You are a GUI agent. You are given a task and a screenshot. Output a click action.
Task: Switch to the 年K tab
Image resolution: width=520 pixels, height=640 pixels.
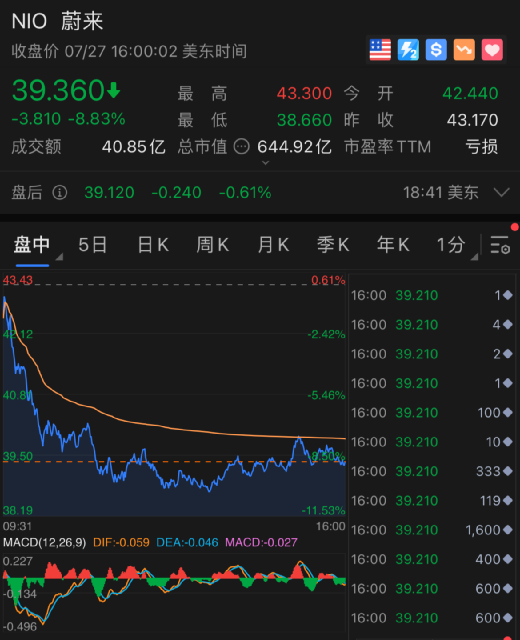click(393, 245)
